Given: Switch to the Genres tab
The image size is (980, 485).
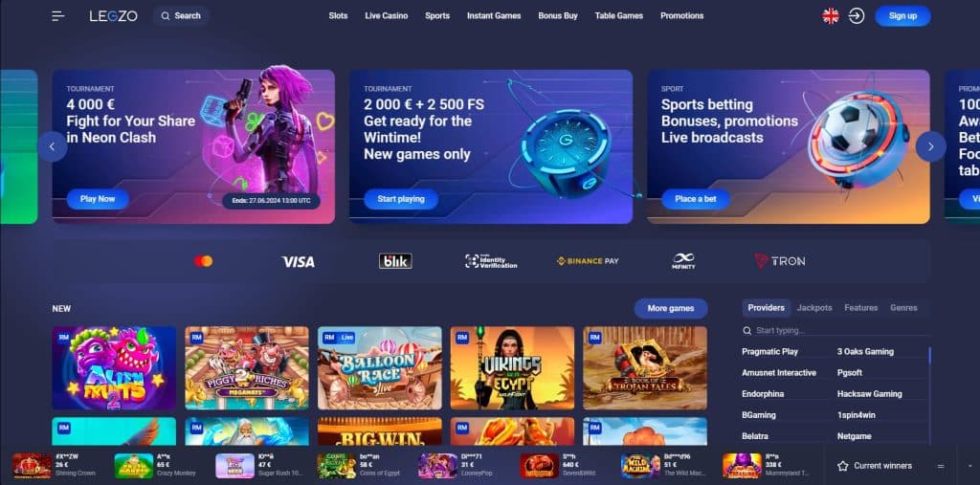Looking at the screenshot, I should pyautogui.click(x=903, y=308).
